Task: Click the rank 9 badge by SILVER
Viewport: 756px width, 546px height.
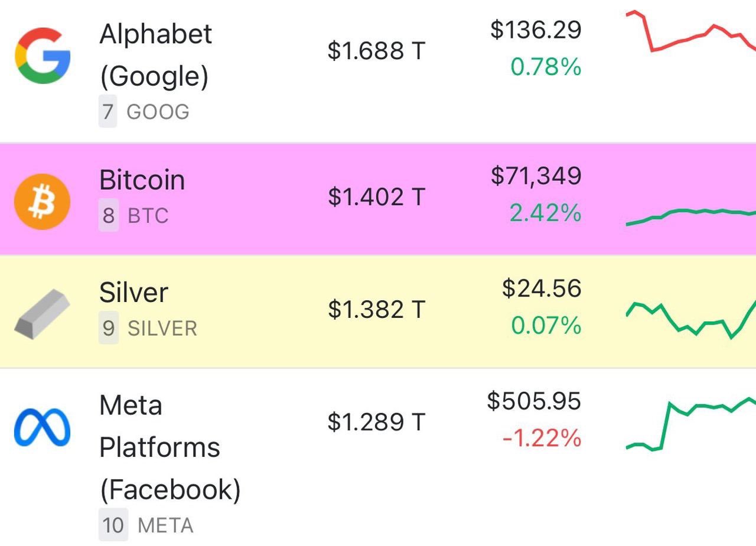Action: tap(108, 329)
